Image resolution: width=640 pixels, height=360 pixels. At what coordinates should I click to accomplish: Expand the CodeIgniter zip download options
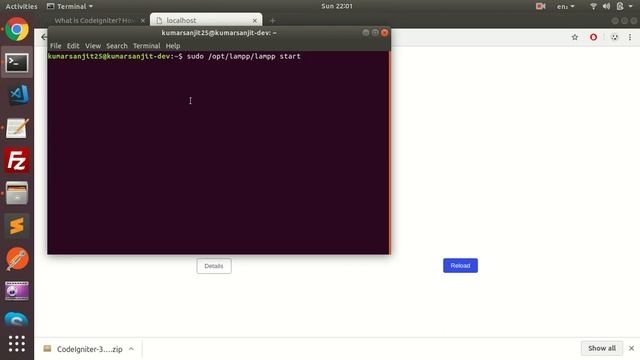(131, 349)
